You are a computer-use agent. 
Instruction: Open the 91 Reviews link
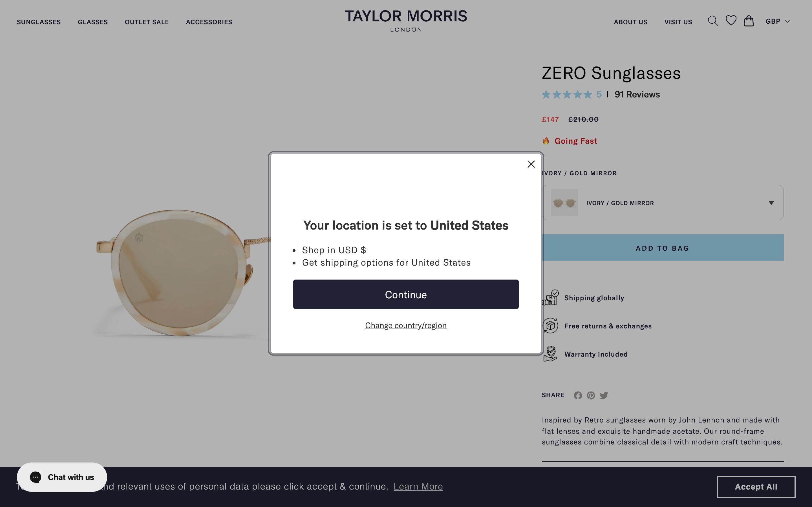636,95
